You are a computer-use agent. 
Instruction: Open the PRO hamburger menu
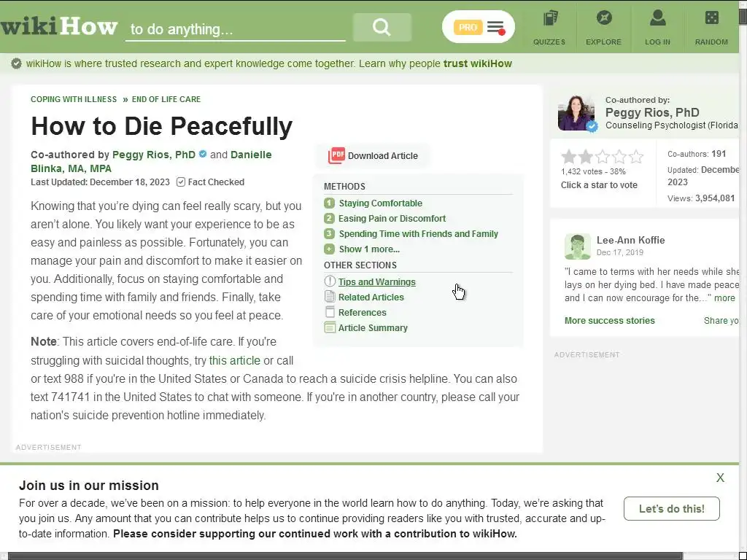coord(496,27)
